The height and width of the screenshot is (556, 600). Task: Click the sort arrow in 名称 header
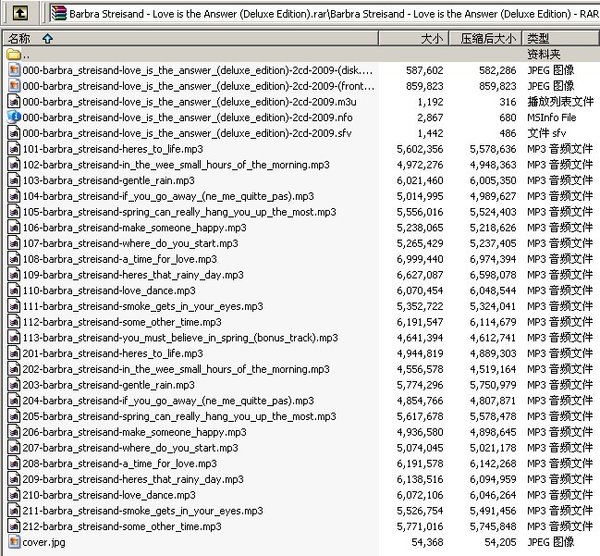47,38
